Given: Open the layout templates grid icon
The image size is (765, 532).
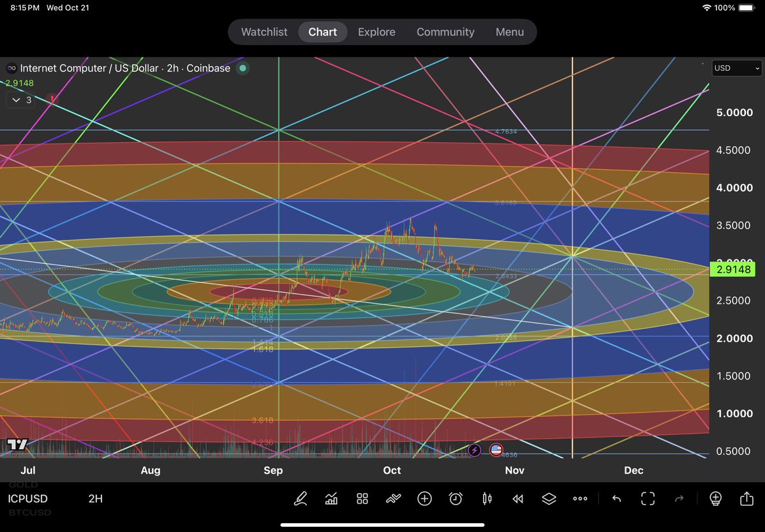Looking at the screenshot, I should (362, 498).
